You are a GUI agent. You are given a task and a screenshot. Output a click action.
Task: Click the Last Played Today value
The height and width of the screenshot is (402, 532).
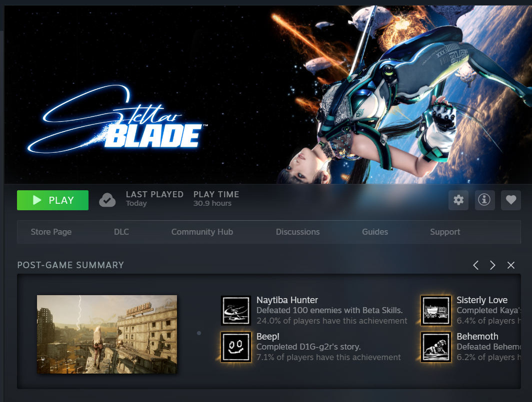click(136, 203)
